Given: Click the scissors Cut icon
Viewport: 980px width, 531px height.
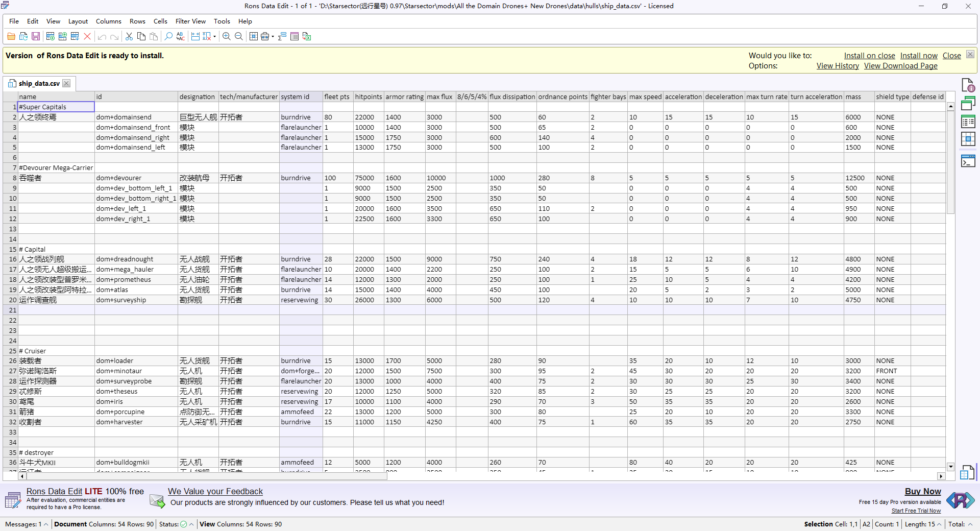Looking at the screenshot, I should click(129, 36).
